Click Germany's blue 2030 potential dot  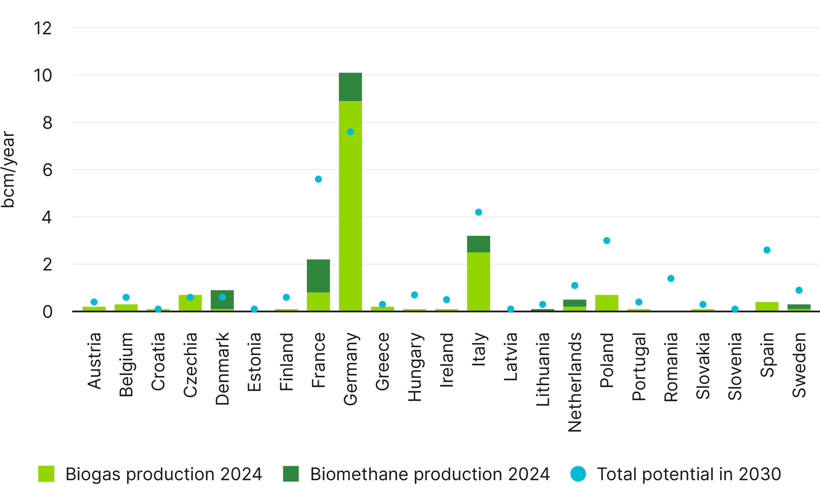point(350,132)
